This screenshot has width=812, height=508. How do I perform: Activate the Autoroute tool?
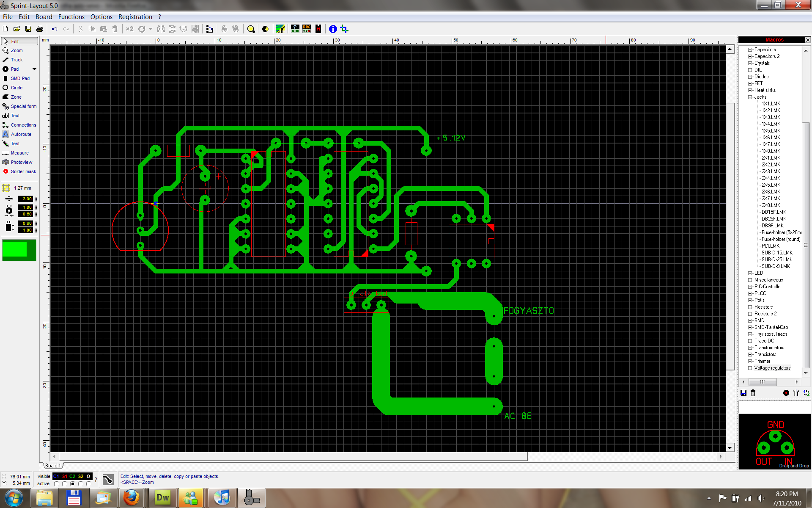click(x=21, y=134)
